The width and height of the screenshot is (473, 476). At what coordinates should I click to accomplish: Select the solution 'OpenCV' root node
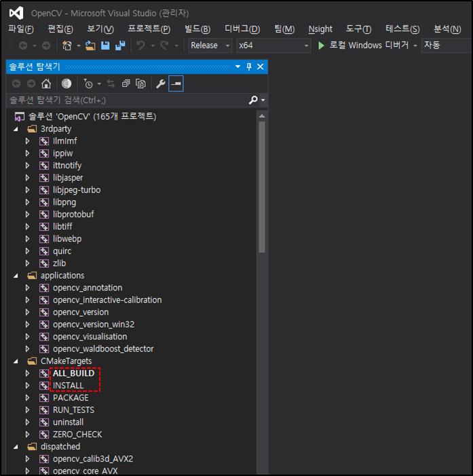pyautogui.click(x=92, y=116)
